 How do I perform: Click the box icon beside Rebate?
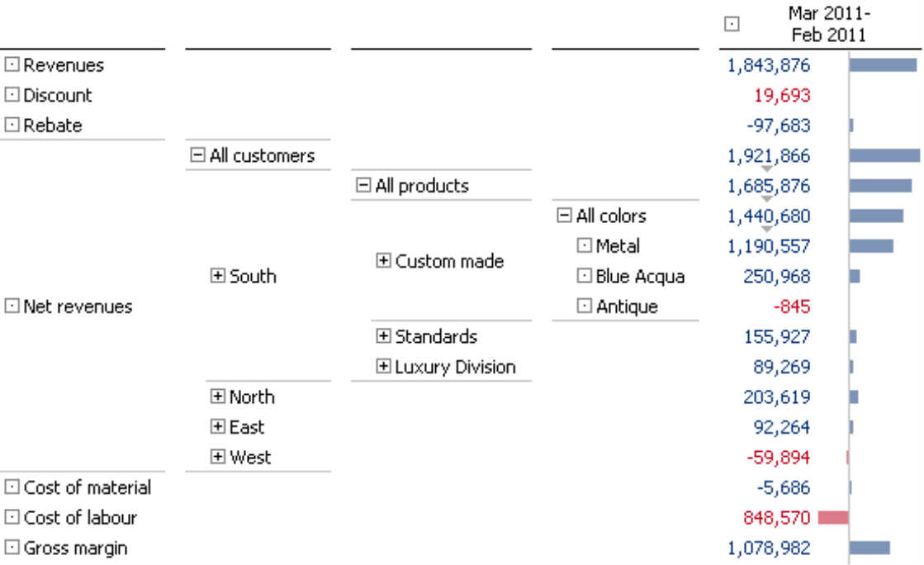click(12, 125)
